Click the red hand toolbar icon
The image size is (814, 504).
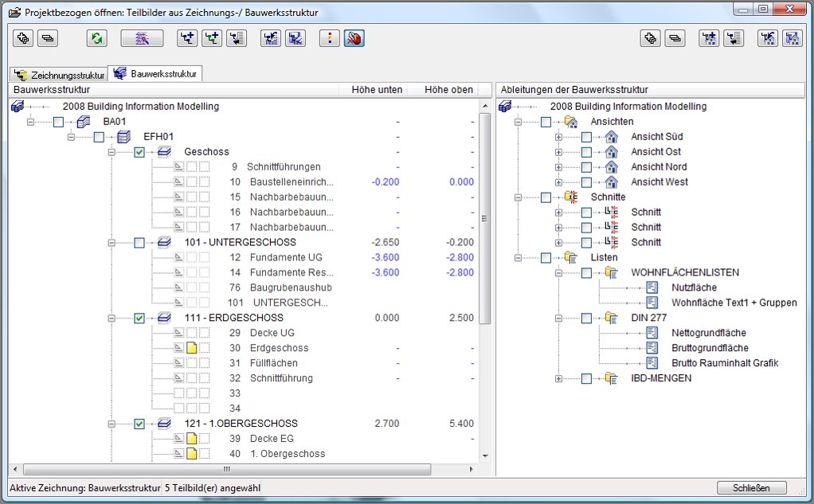tap(354, 37)
